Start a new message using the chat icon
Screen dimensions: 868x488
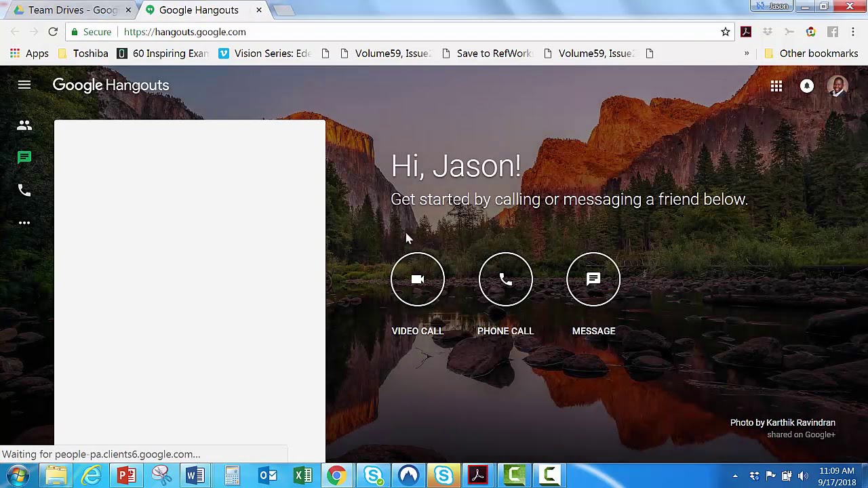click(593, 279)
